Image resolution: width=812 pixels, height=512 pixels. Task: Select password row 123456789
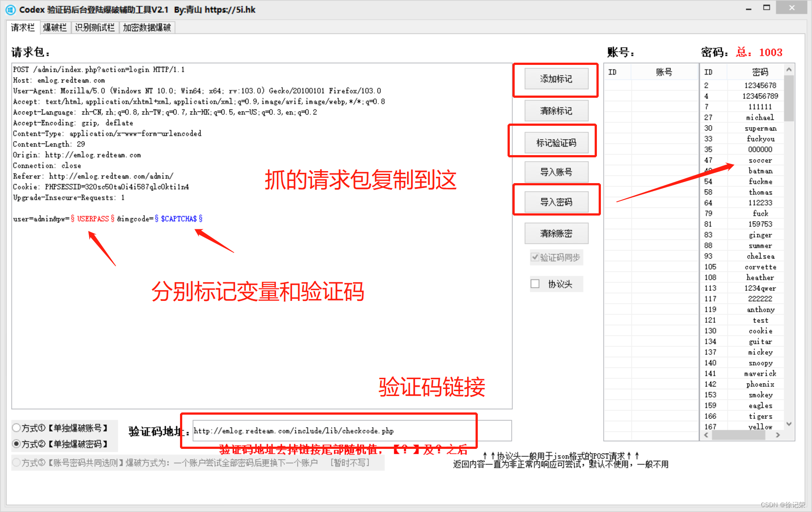(x=742, y=96)
